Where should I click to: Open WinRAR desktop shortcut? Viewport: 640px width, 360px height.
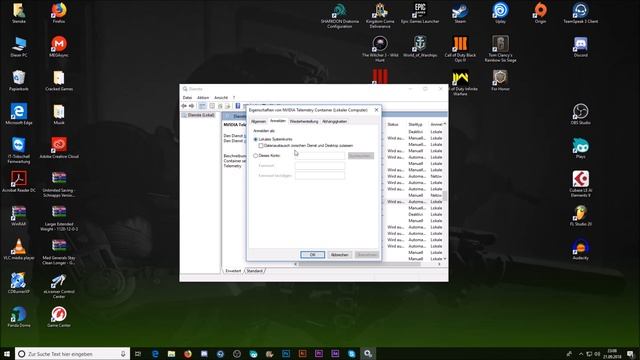coord(19,216)
